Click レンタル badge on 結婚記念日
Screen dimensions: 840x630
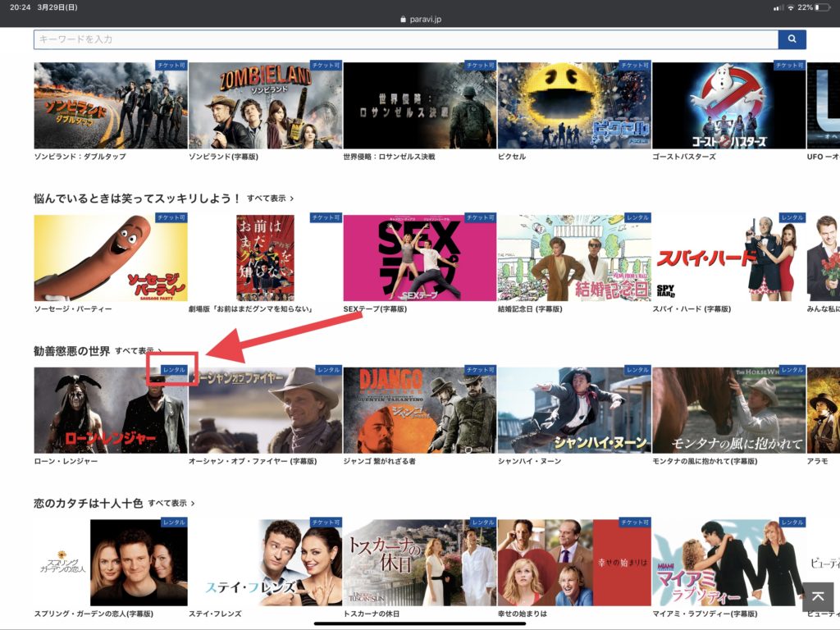click(637, 217)
